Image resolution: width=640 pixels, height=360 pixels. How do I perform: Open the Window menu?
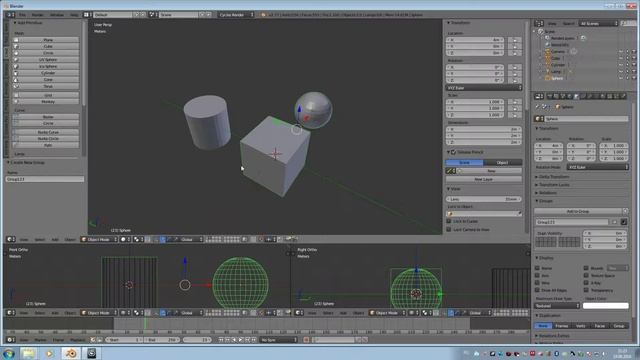[x=57, y=15]
